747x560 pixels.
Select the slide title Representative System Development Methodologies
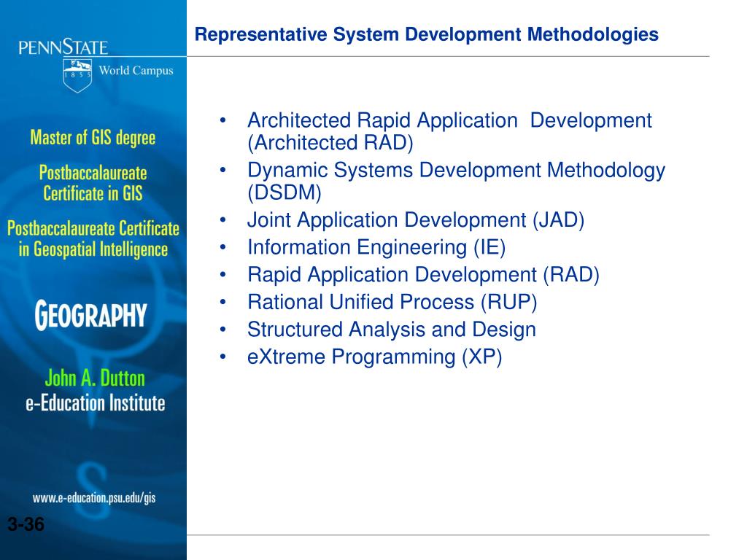(426, 34)
